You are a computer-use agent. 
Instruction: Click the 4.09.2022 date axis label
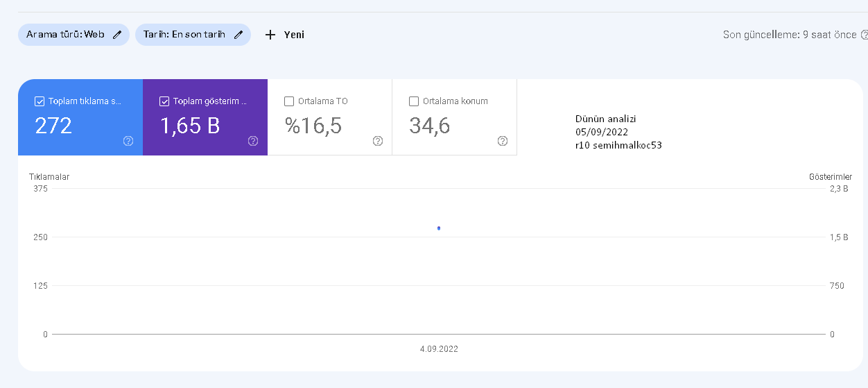click(x=439, y=349)
